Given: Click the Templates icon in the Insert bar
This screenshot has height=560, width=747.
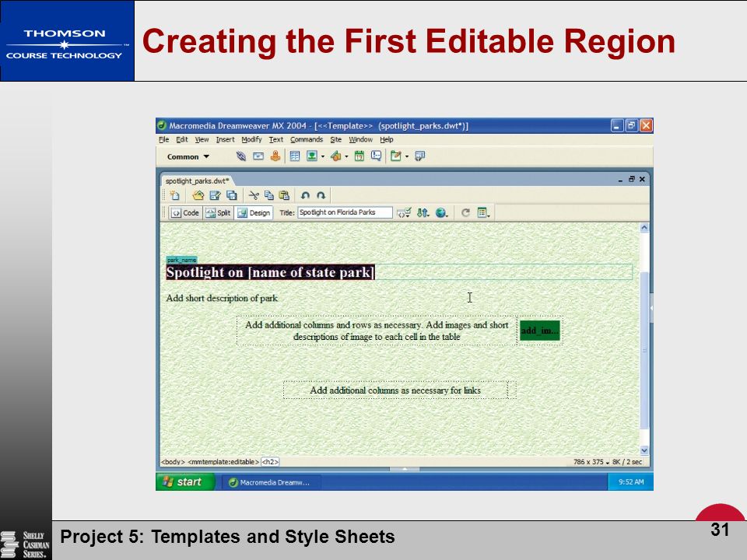Looking at the screenshot, I should pyautogui.click(x=396, y=156).
